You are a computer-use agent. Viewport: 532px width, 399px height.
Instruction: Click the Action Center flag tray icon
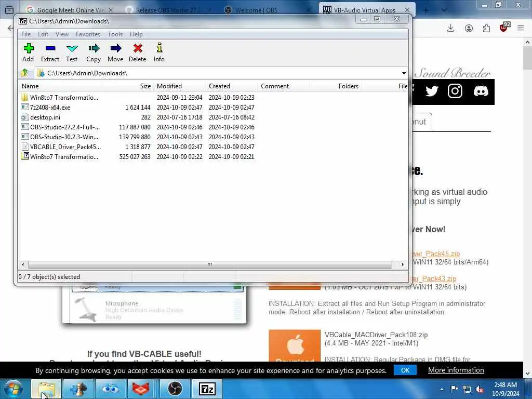[x=454, y=389]
